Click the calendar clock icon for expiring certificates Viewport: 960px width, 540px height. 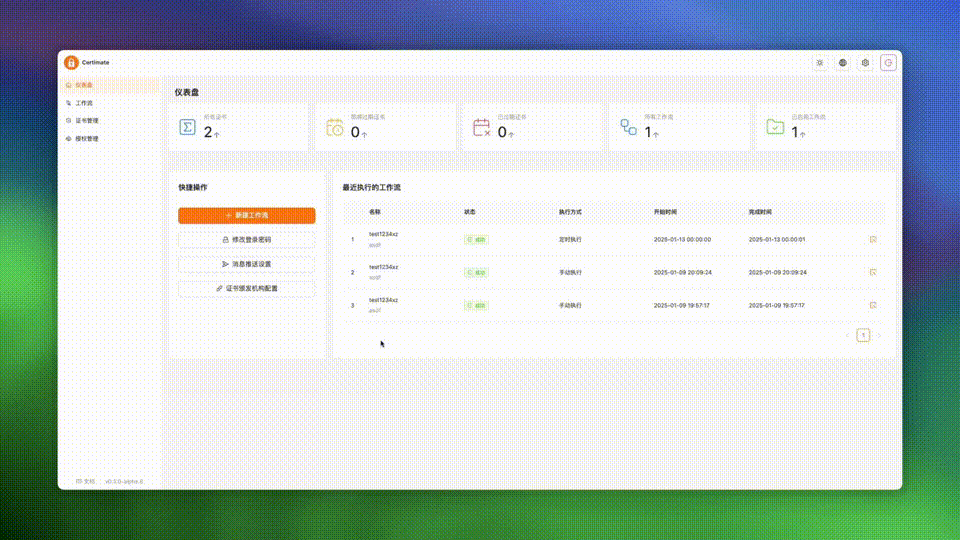[x=334, y=127]
